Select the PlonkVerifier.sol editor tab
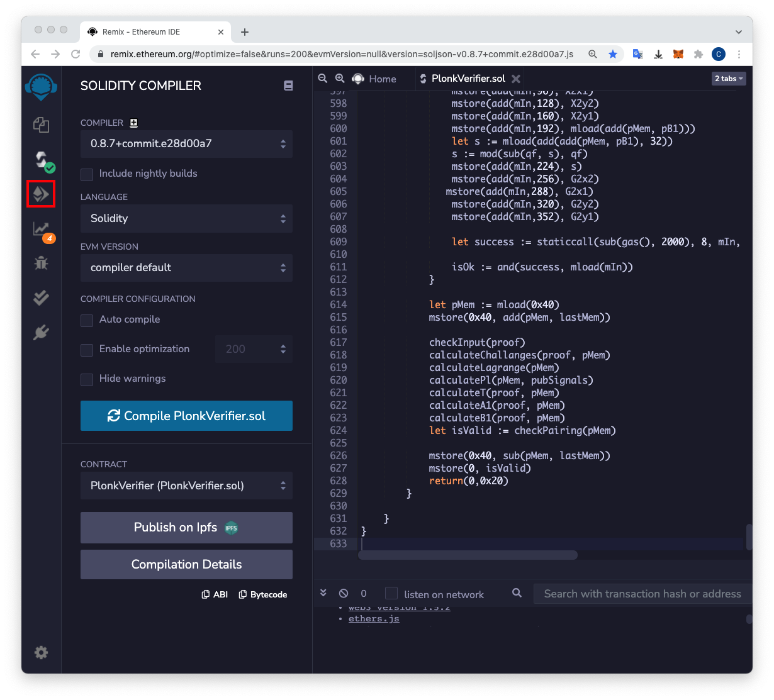 click(463, 79)
